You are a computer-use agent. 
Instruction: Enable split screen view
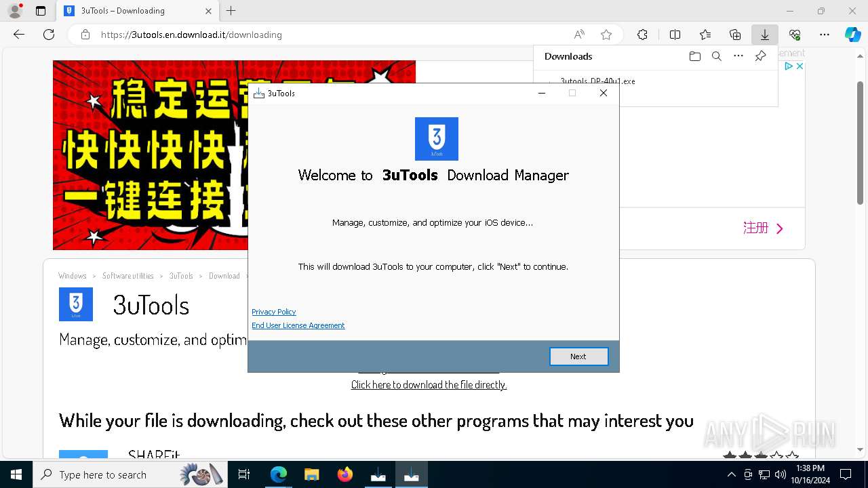tap(675, 35)
